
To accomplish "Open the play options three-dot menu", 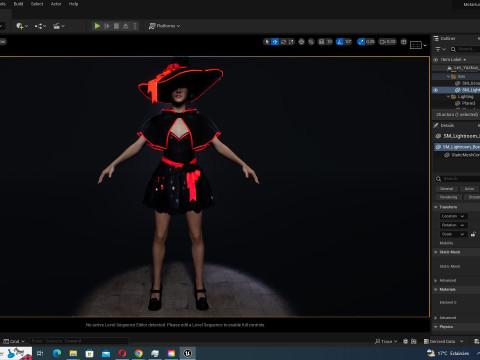I will click(135, 26).
